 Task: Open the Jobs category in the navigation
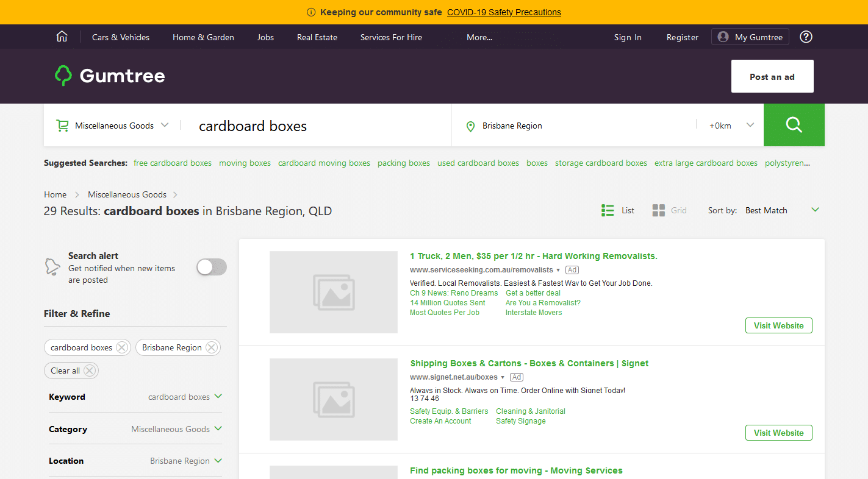pos(265,37)
